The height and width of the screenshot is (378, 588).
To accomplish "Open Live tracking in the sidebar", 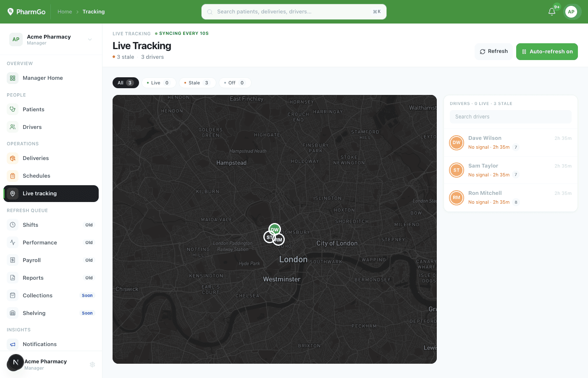I will 51,194.
